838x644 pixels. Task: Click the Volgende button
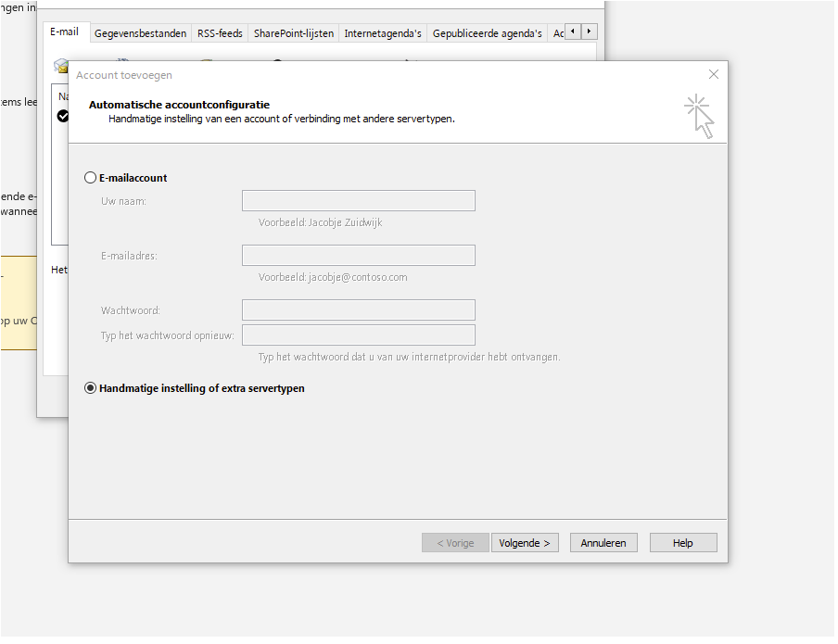point(525,543)
